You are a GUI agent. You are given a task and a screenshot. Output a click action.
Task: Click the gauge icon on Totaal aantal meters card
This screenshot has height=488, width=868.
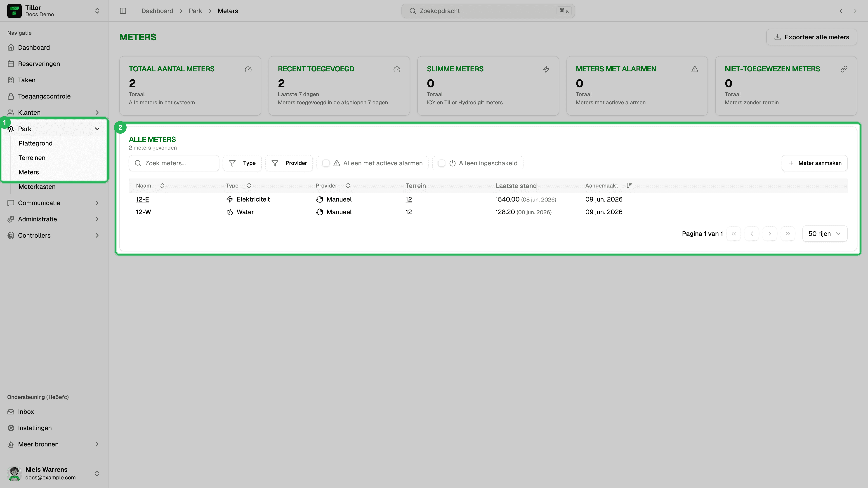(x=248, y=69)
